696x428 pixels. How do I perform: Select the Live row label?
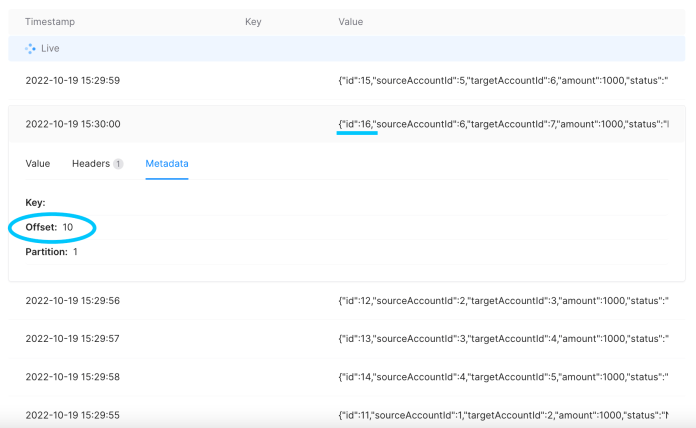point(50,48)
